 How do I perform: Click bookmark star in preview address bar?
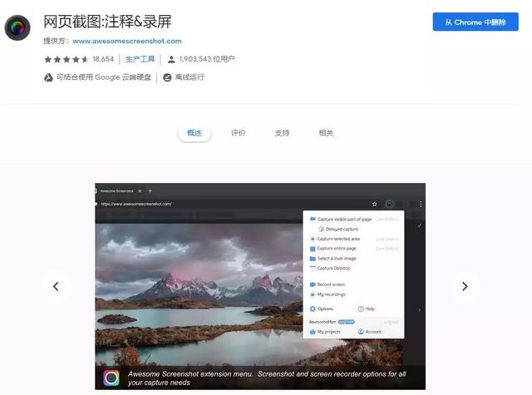[x=375, y=204]
